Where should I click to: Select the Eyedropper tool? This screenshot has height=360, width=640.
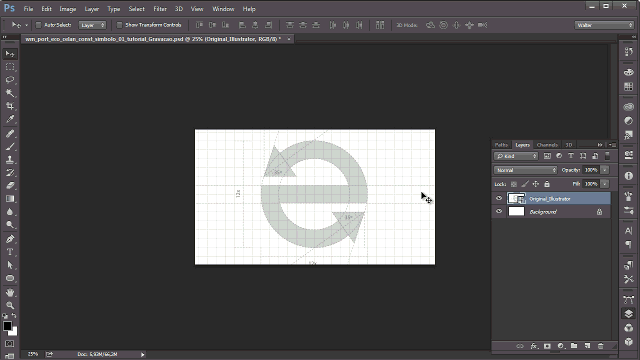coord(10,119)
